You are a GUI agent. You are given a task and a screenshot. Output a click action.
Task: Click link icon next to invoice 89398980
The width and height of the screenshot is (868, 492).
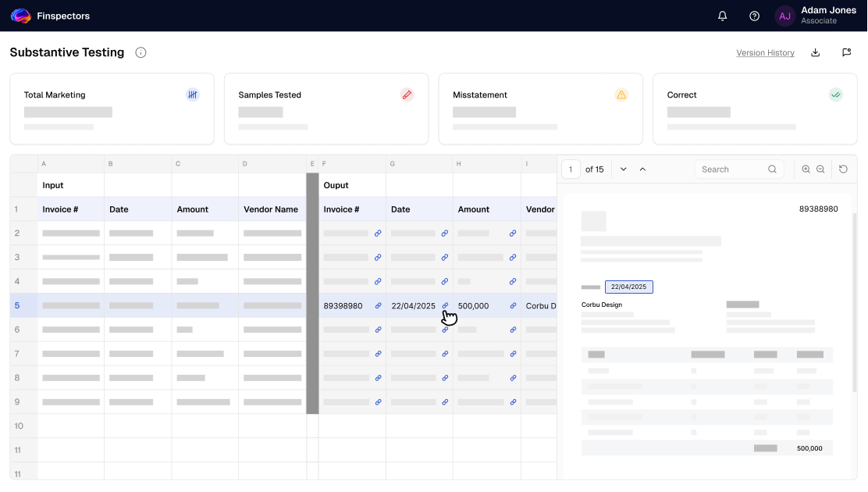point(378,306)
